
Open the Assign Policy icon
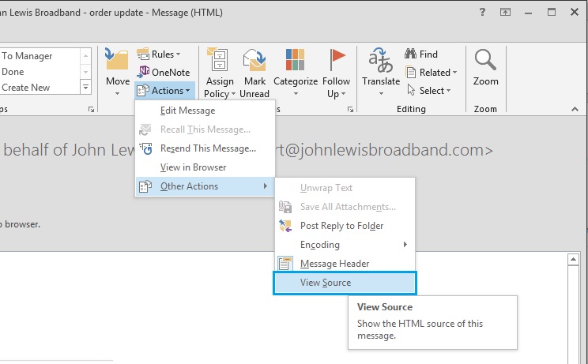[218, 62]
